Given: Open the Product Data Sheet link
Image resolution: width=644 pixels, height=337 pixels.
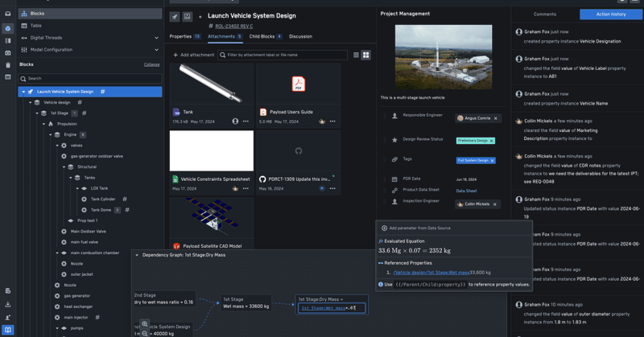Looking at the screenshot, I should [466, 191].
